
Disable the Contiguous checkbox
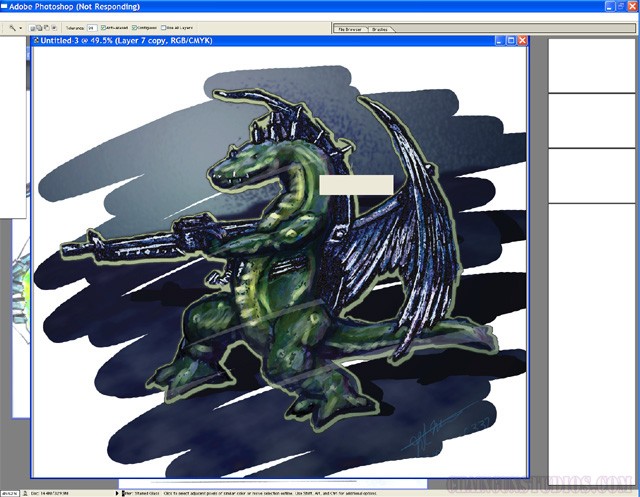[x=135, y=28]
